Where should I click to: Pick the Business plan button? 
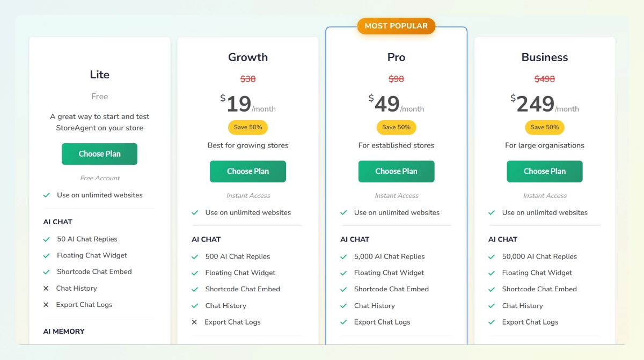(544, 171)
